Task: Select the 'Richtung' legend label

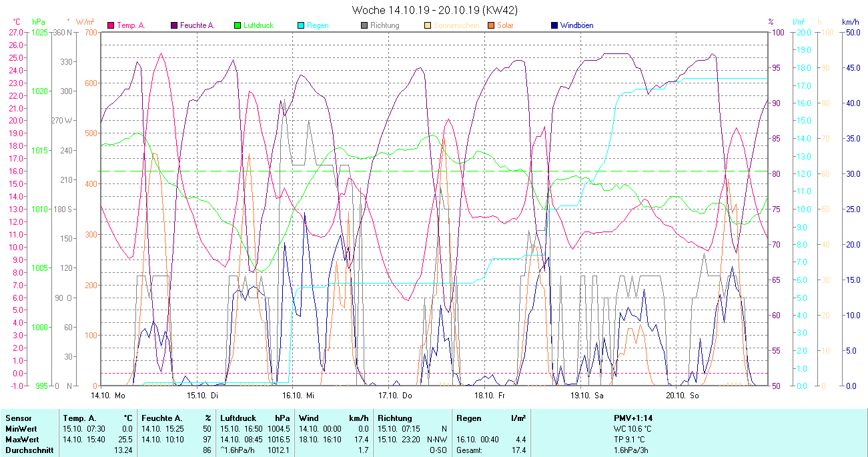Action: point(385,25)
